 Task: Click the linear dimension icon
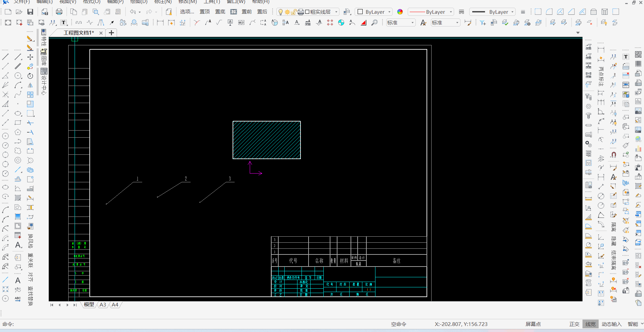point(160,22)
